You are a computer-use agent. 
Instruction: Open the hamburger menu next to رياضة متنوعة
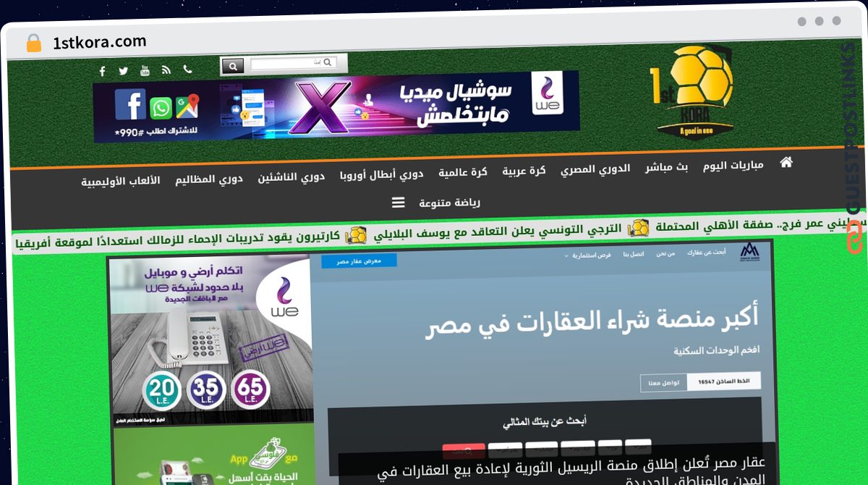pos(399,202)
